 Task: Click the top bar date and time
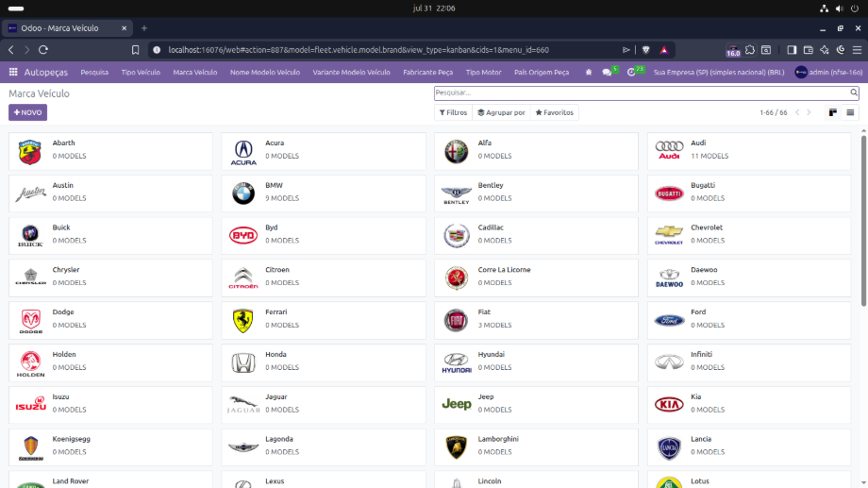(x=434, y=8)
